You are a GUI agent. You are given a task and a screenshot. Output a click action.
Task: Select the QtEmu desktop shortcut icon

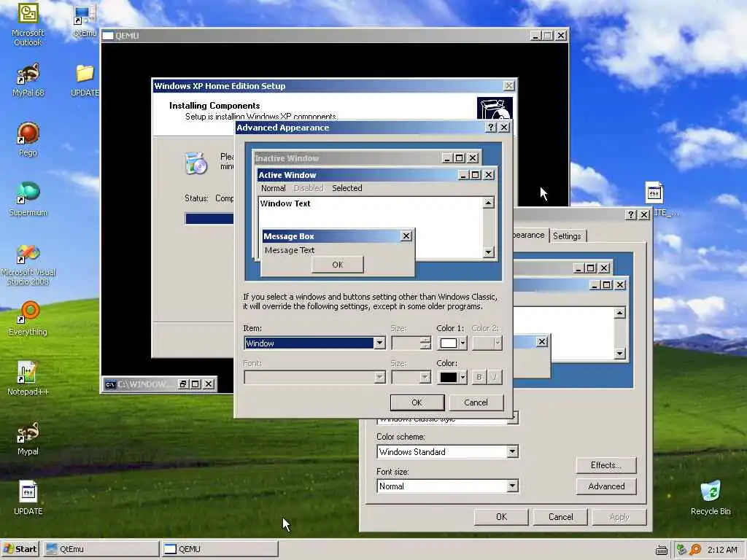click(x=85, y=21)
